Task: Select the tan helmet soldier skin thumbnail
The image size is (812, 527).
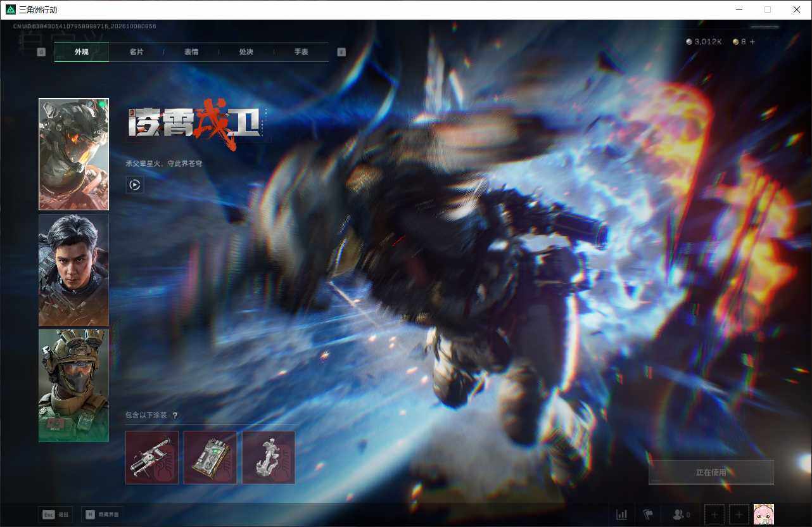Action: pos(73,386)
